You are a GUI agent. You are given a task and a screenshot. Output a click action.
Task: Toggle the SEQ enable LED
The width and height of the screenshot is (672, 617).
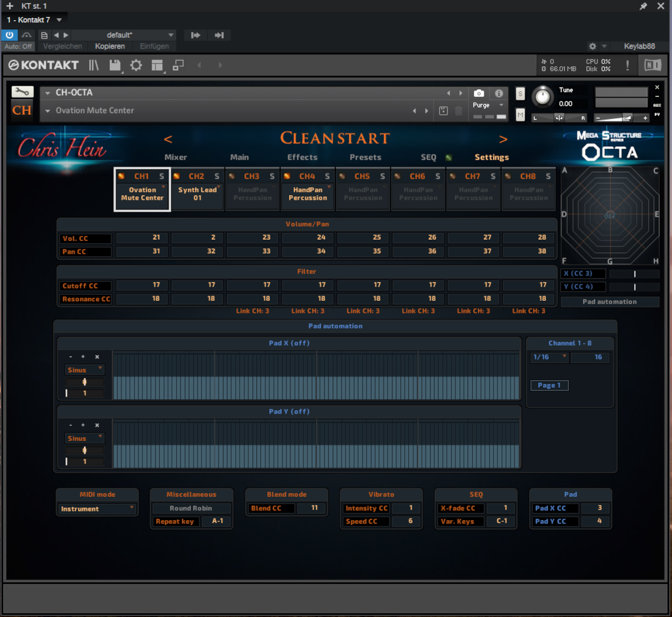449,158
